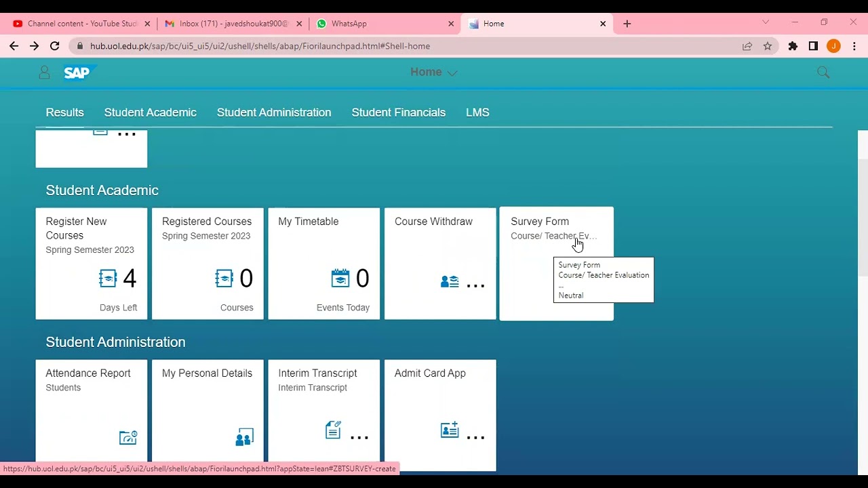Screen dimensions: 868x488
Task: Open the browser extensions puzzle icon
Action: (793, 46)
